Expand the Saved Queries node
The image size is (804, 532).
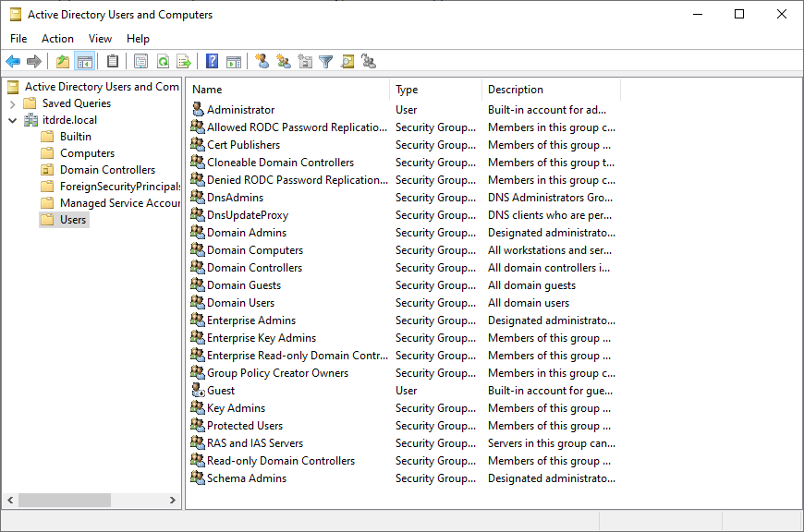(x=13, y=104)
